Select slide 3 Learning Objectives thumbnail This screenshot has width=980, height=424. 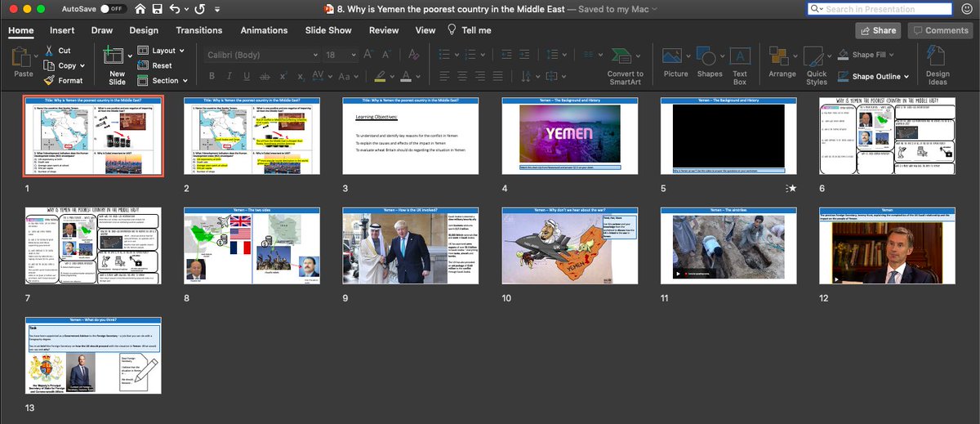click(x=412, y=135)
